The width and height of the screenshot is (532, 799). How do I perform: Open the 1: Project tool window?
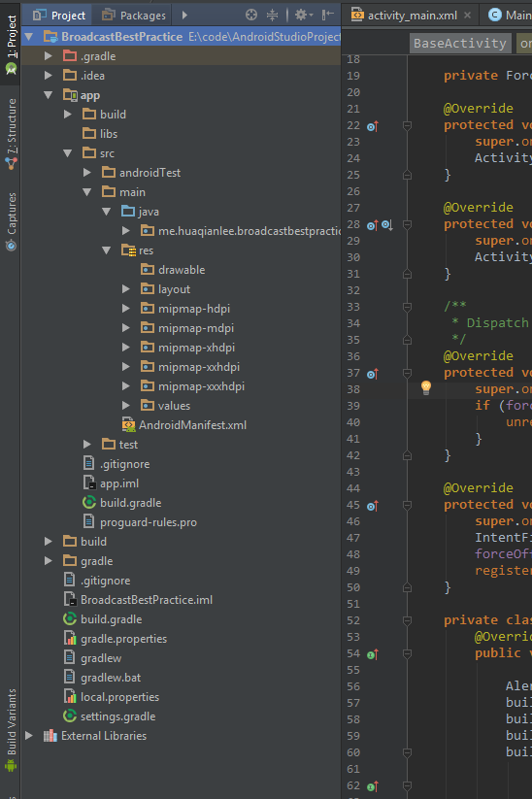11,45
